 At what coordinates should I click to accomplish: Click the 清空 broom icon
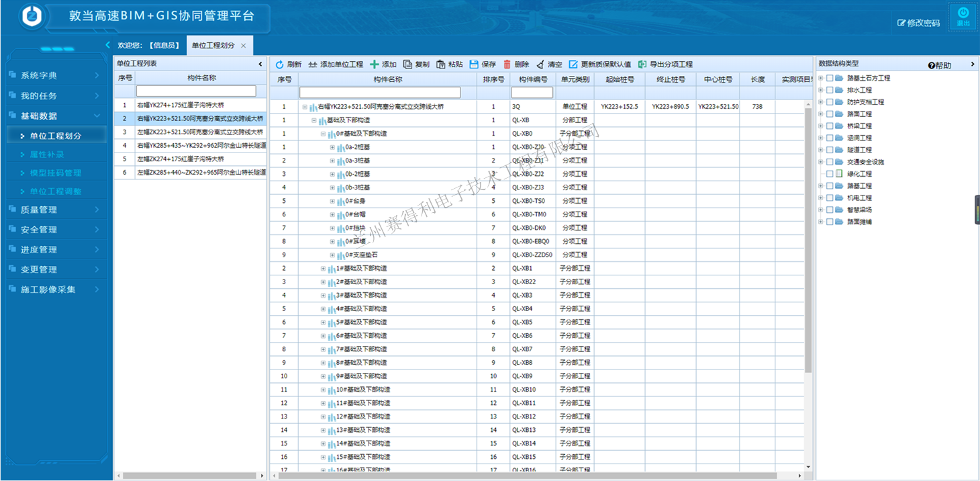(540, 64)
